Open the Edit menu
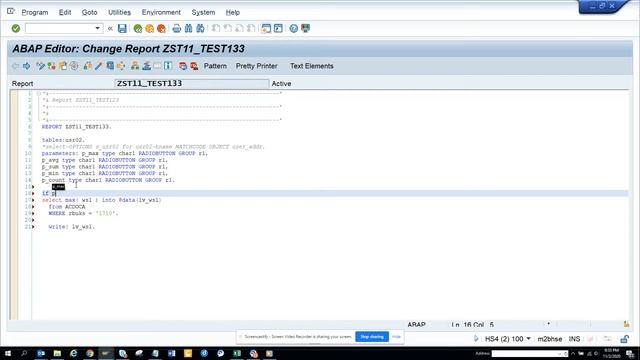640x360 pixels. pyautogui.click(x=65, y=12)
